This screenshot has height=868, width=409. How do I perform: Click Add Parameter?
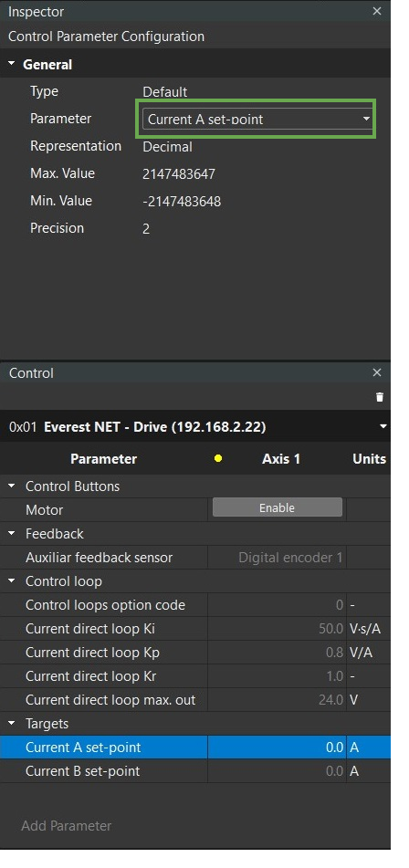tap(67, 825)
